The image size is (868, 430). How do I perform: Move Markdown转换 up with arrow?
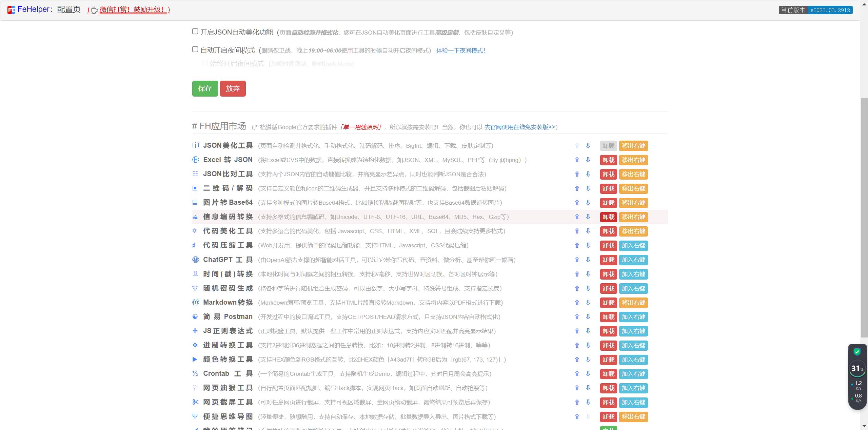[x=577, y=303]
